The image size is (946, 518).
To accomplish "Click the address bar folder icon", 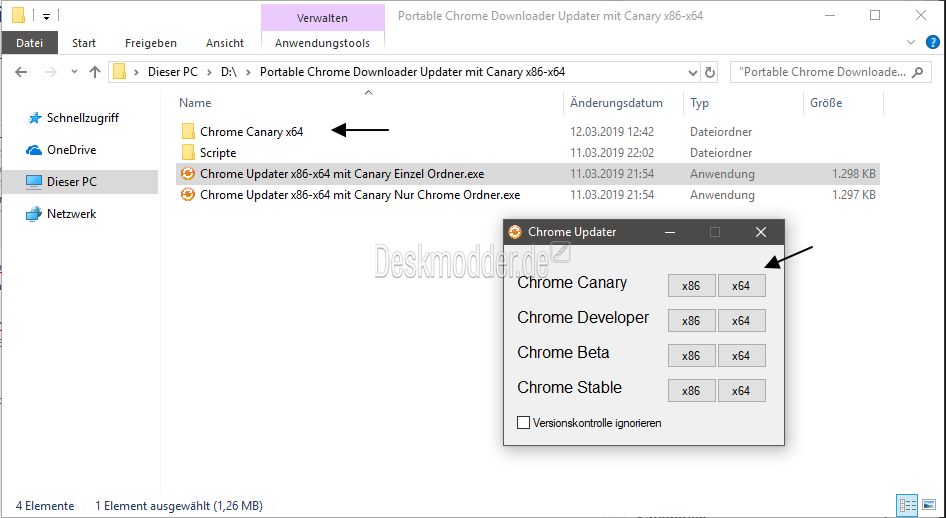I will click(119, 72).
